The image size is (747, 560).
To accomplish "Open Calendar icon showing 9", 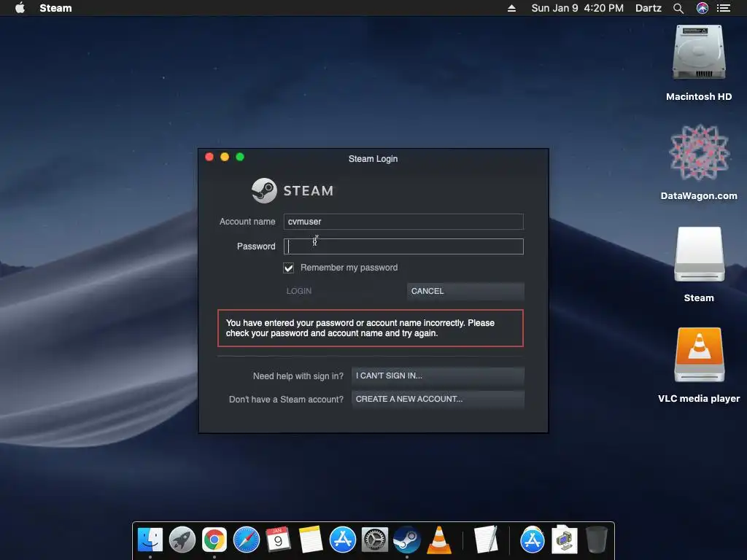I will (x=278, y=540).
